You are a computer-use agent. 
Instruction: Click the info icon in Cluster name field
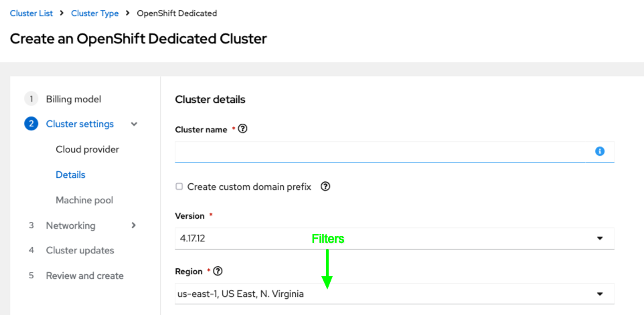point(600,152)
